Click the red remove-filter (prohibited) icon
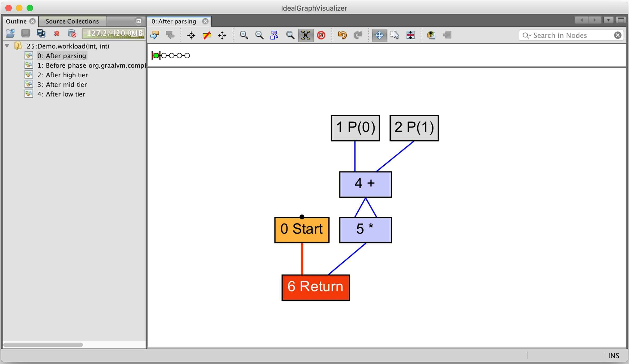Screen dimensions: 629x364 point(321,35)
